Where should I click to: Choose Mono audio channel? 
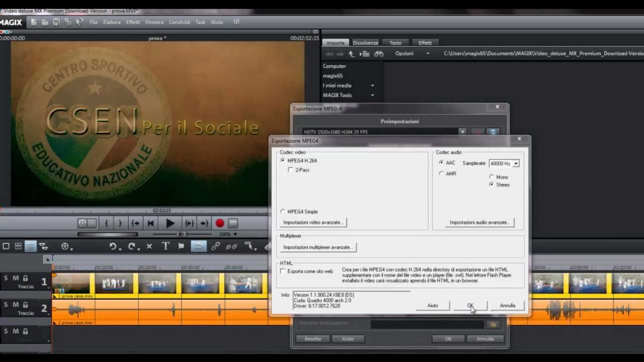pos(492,177)
